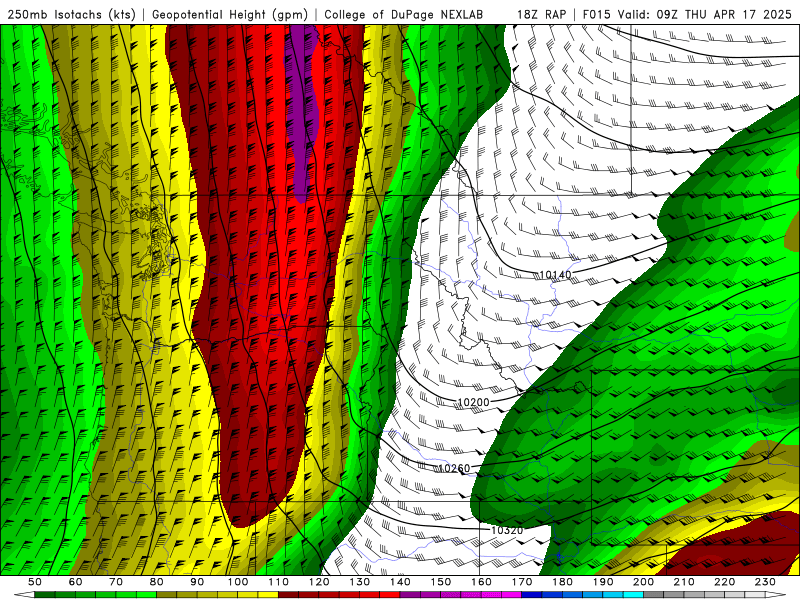Image resolution: width=800 pixels, height=600 pixels.
Task: Click the 190 value on the color scale
Action: [x=603, y=582]
